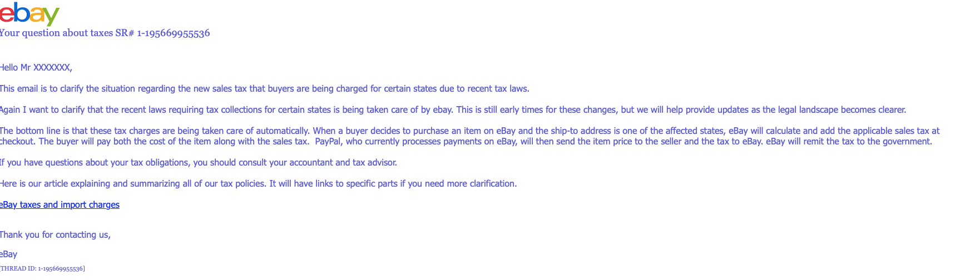
Task: Click 'eBay will remit the tax' sentence
Action: [x=849, y=142]
